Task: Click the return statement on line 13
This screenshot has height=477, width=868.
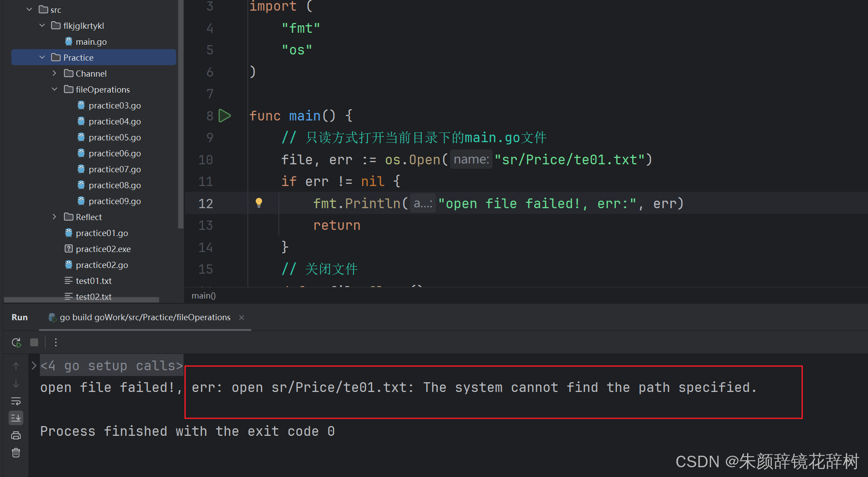Action: pos(337,225)
